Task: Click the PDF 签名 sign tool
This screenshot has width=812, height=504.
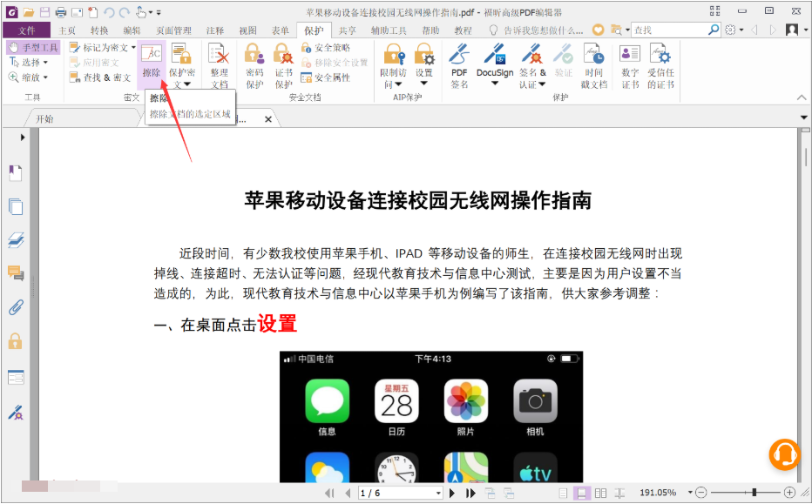Action: [459, 65]
